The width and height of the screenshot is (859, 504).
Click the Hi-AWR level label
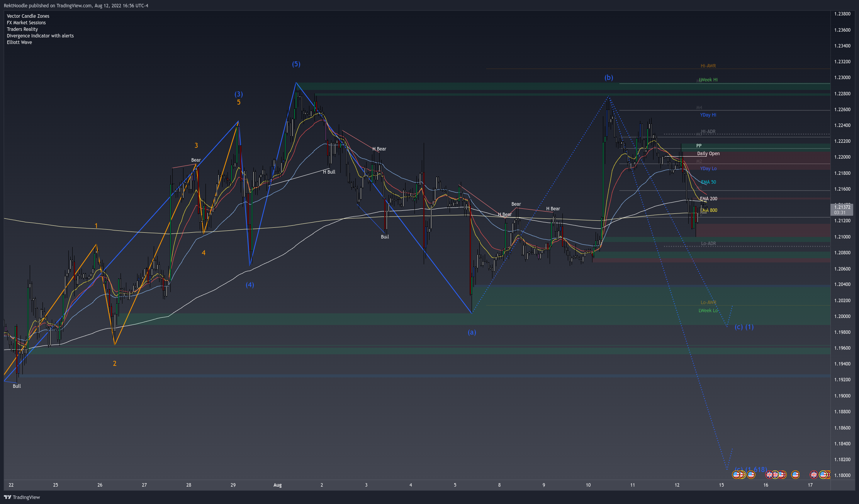708,66
